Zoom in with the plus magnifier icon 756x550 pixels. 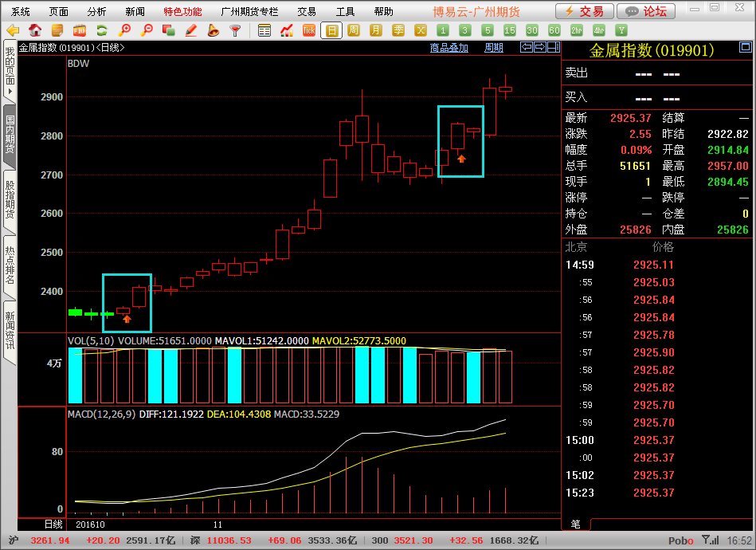124,31
